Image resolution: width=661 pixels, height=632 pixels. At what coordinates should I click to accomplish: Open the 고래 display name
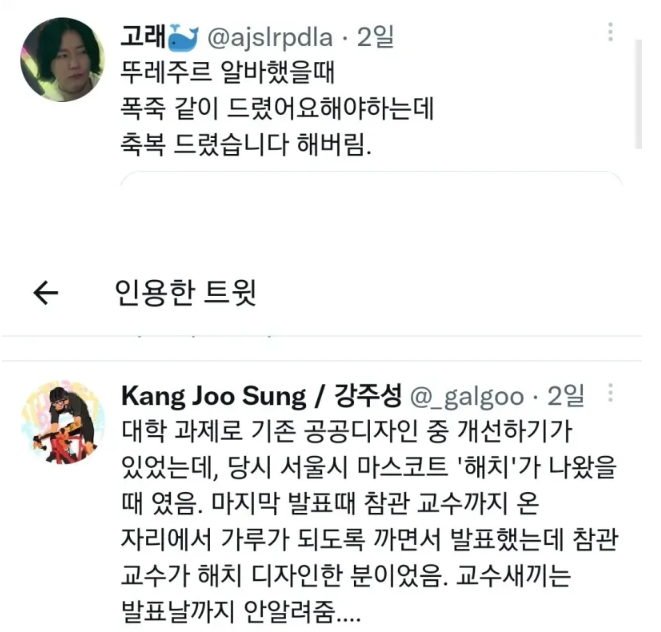[143, 37]
